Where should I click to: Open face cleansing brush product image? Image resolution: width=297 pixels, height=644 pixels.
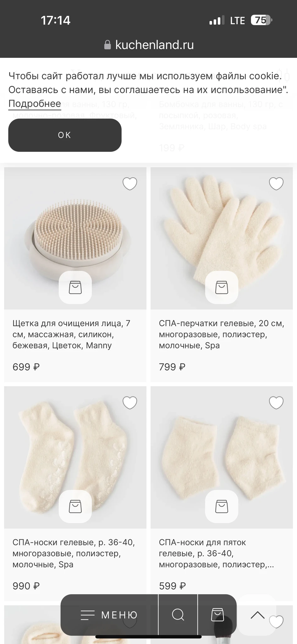click(x=75, y=238)
